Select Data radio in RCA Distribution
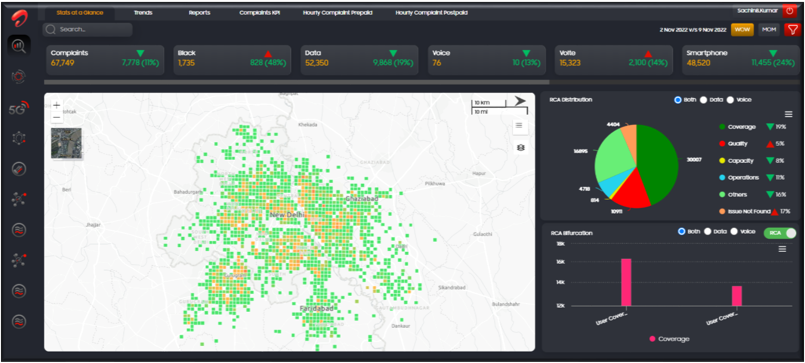Viewport: 805px width, 363px height. point(703,100)
